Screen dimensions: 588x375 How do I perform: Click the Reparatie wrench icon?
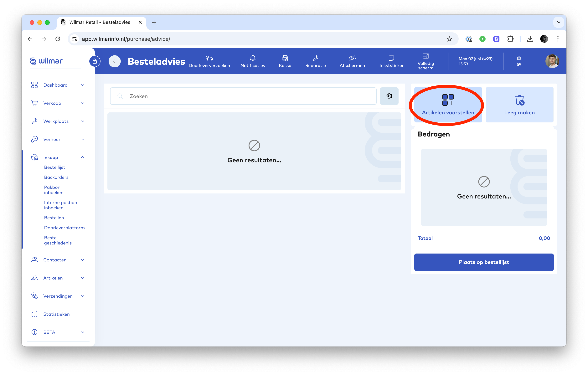coord(315,61)
